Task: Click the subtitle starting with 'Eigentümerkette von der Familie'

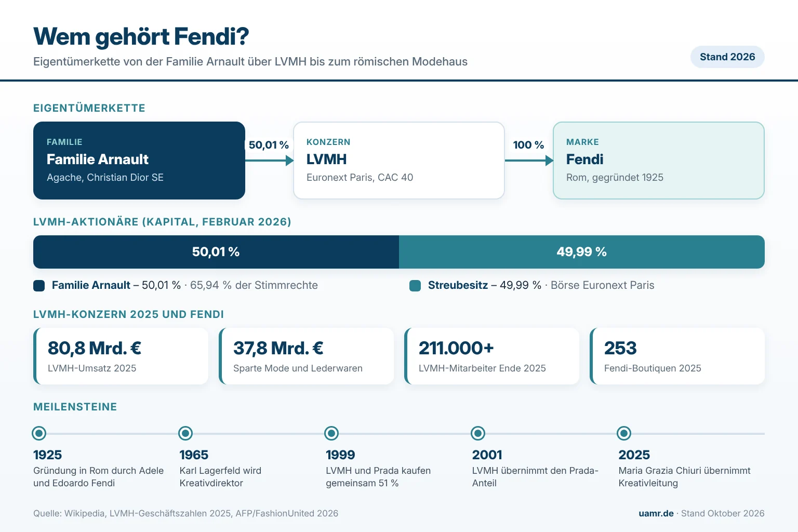Action: [x=250, y=62]
